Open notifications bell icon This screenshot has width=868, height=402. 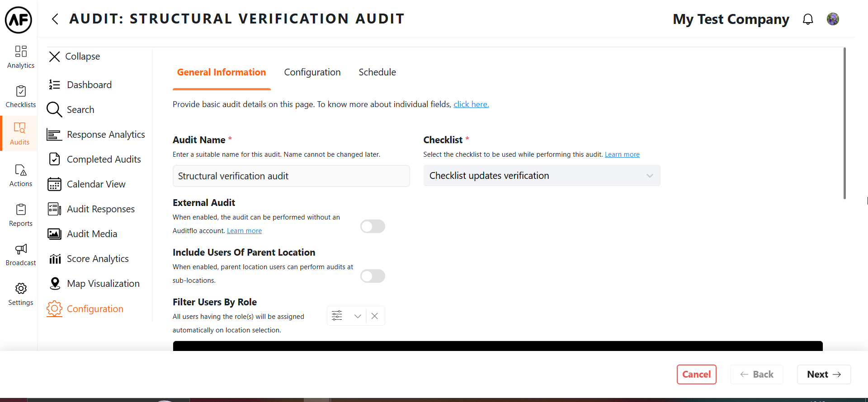(808, 19)
